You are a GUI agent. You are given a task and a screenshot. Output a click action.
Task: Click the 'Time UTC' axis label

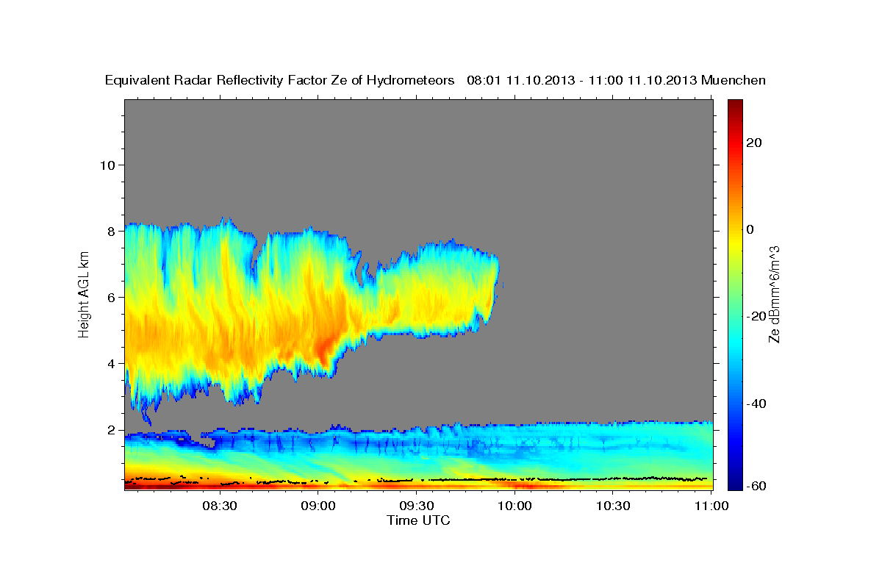pos(418,520)
